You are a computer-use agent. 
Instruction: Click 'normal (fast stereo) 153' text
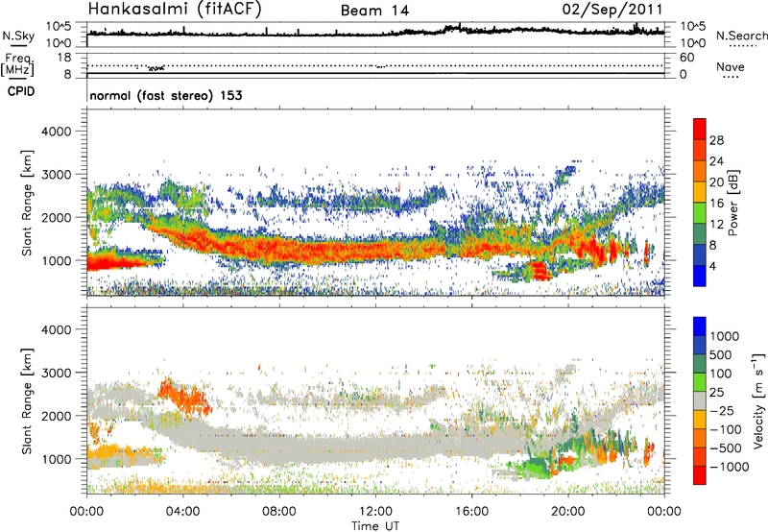[x=166, y=95]
